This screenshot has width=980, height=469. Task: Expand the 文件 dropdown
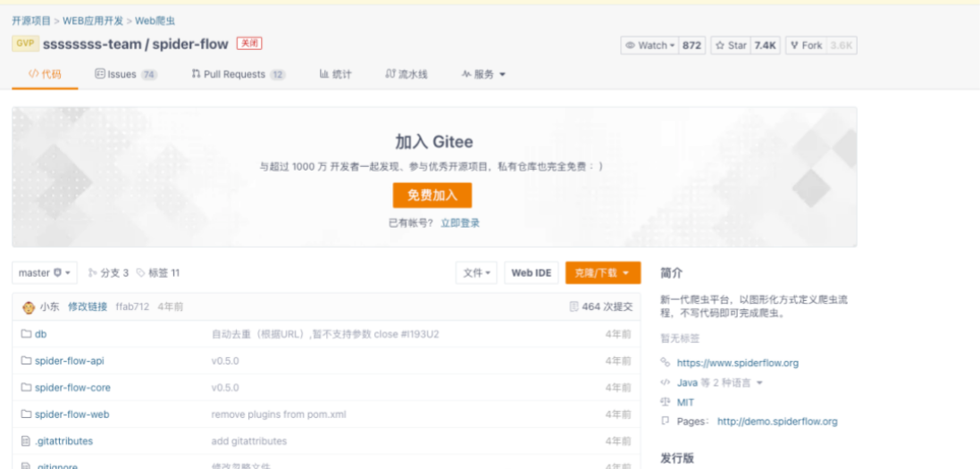pyautogui.click(x=476, y=273)
